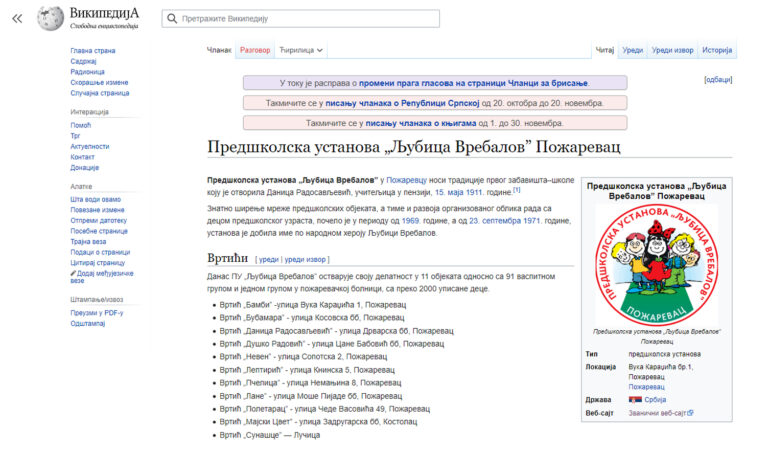Viewport: 768px width, 452px height.
Task: Open Радионица sidebar link
Action: pos(87,71)
